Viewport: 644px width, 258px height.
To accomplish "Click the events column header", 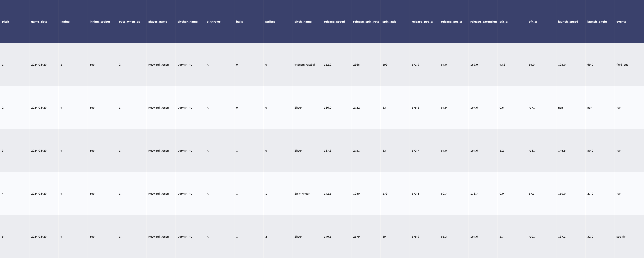I will coord(621,21).
